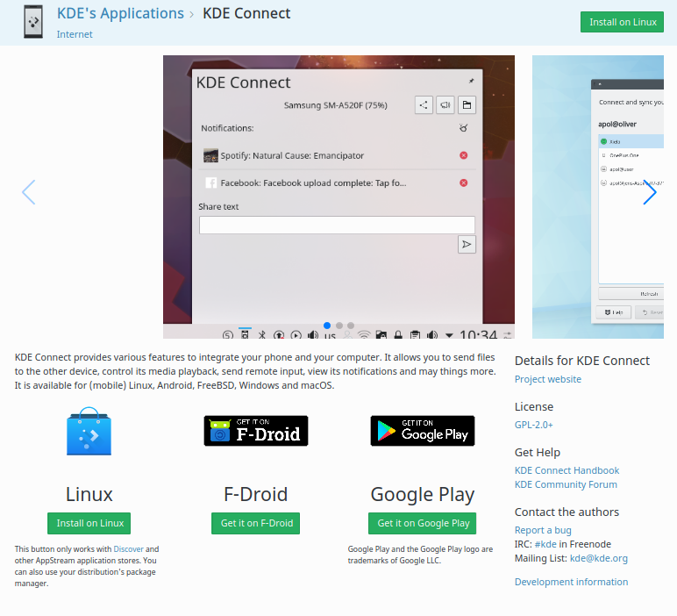Show previous screenshot with left carousel arrow
This screenshot has height=616, width=677.
pyautogui.click(x=28, y=192)
